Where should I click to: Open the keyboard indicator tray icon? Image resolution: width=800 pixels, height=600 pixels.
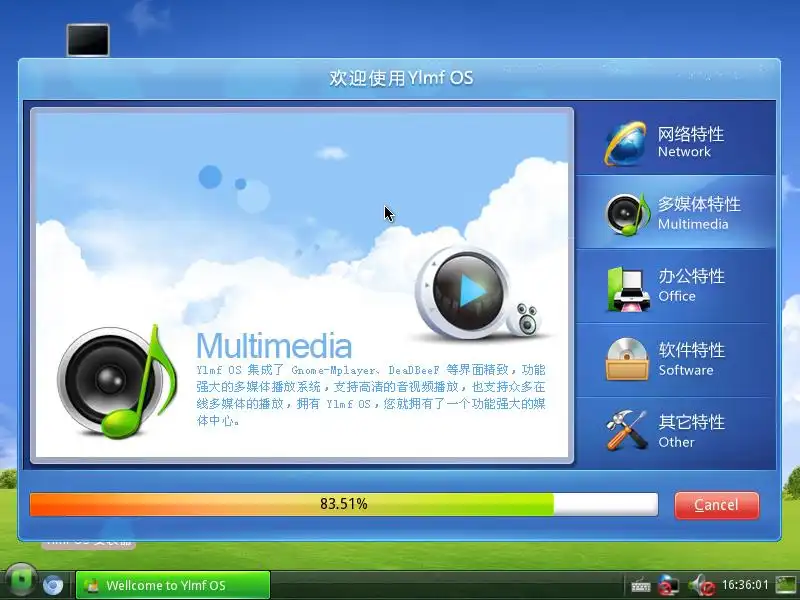pos(640,585)
